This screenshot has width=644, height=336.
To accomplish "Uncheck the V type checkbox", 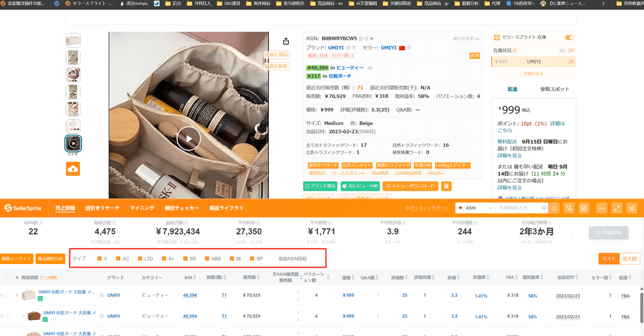I will [100, 258].
